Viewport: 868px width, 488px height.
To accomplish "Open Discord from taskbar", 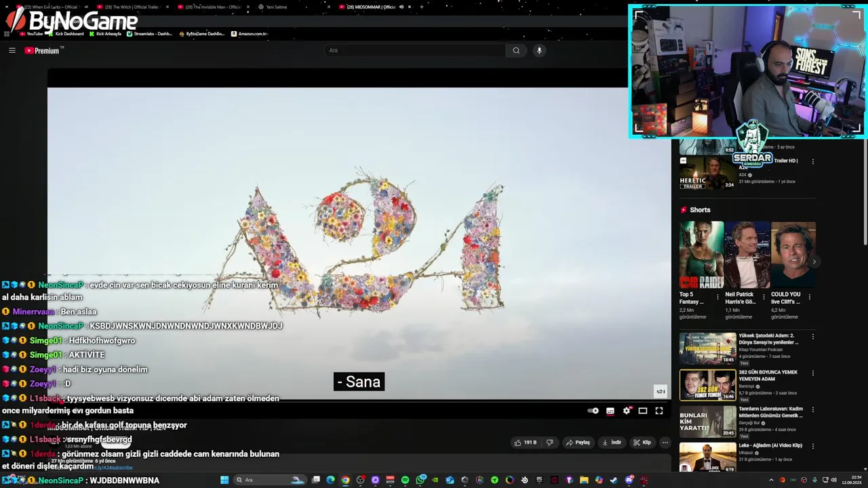I will click(x=629, y=480).
